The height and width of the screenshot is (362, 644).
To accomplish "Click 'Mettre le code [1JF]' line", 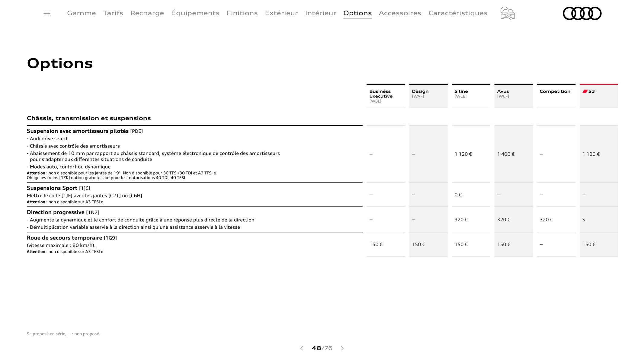I will (85, 196).
